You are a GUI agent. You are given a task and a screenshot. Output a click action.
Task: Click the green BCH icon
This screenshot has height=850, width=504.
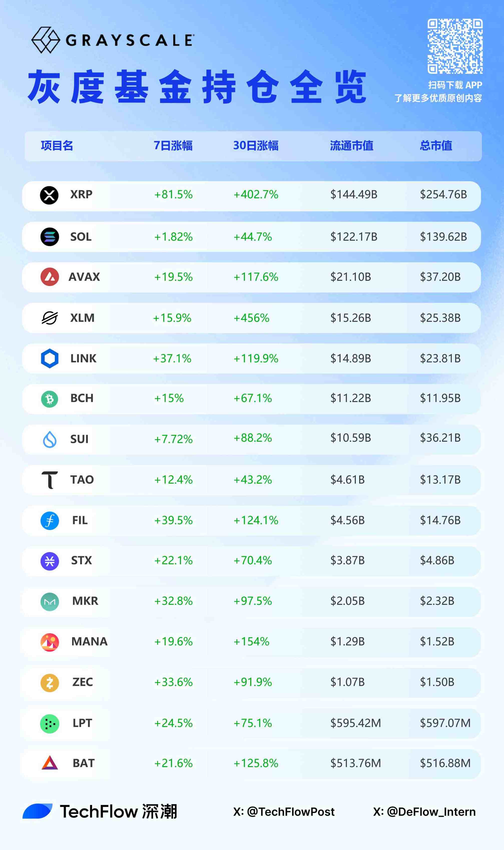coord(50,399)
